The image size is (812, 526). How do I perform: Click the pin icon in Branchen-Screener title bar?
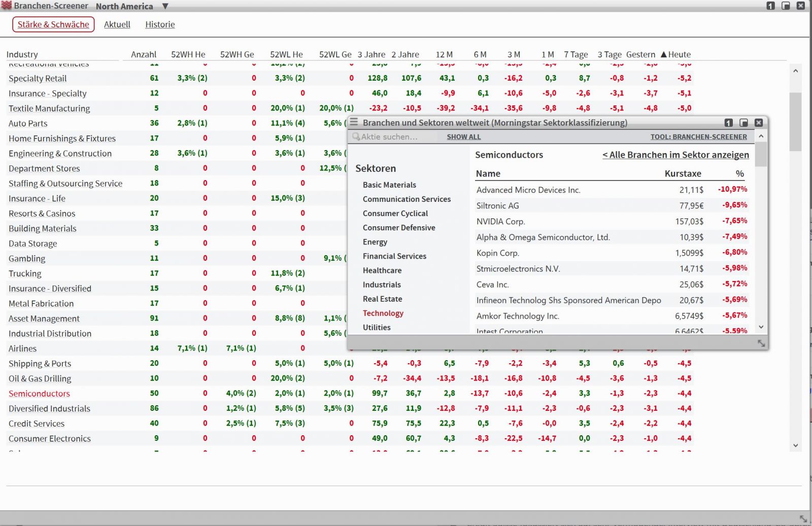770,6
